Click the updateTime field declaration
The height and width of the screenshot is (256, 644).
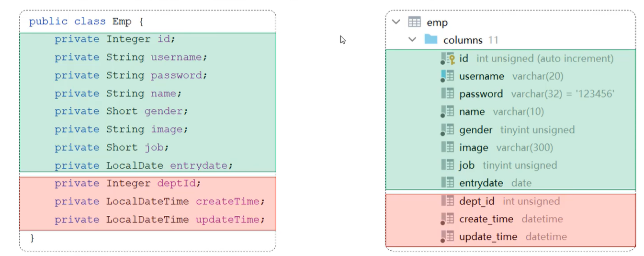click(x=229, y=220)
